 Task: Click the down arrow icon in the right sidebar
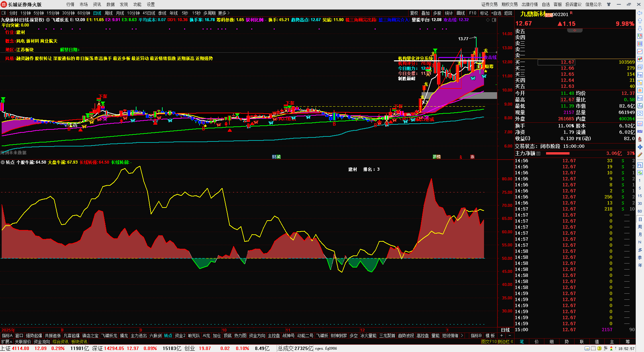pos(640,28)
